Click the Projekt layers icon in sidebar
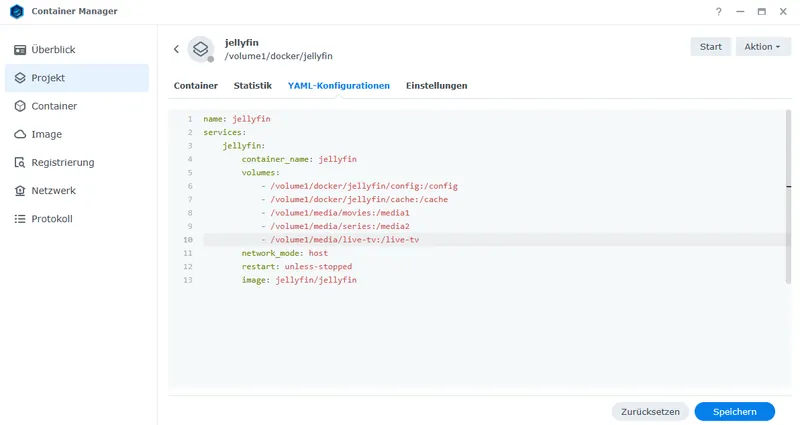Screen dimensions: 800x425 click(20, 78)
